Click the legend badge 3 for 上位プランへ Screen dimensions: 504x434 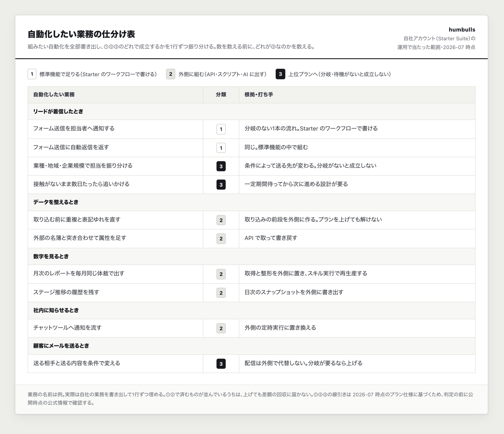point(280,74)
